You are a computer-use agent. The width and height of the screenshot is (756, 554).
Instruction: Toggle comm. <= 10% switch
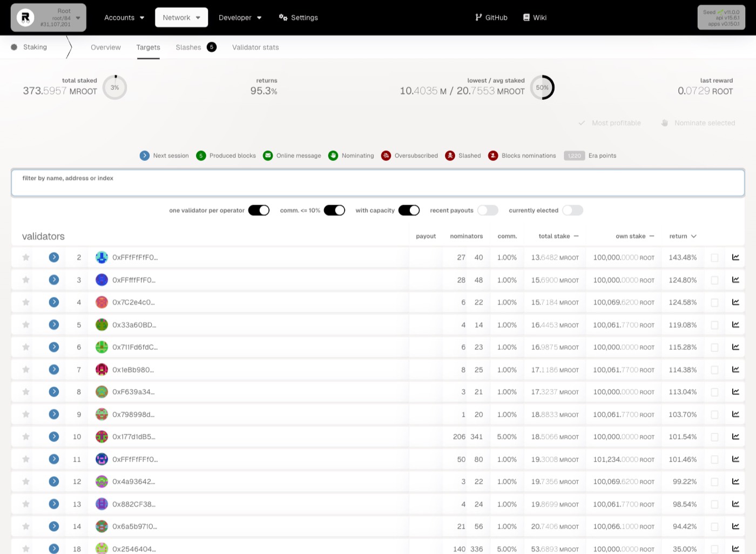pos(334,211)
